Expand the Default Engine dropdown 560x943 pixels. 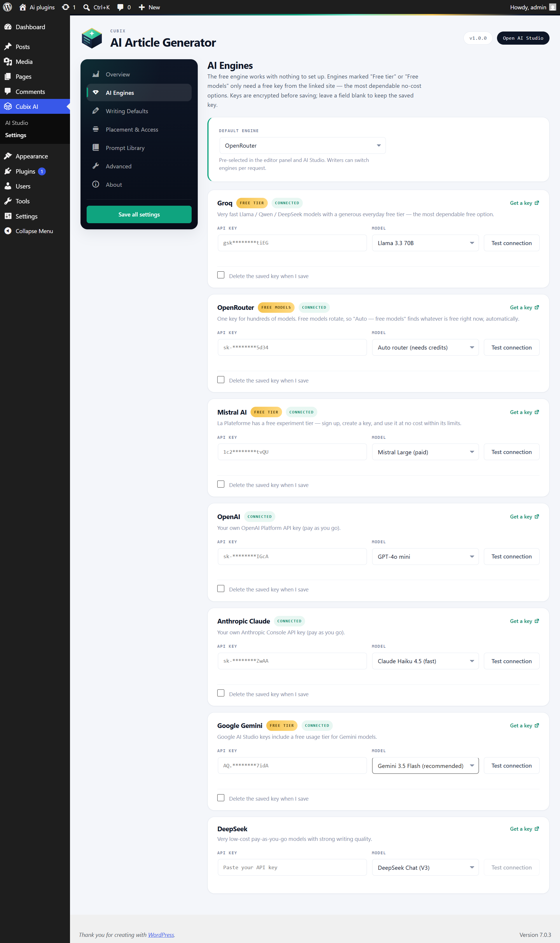pos(302,145)
